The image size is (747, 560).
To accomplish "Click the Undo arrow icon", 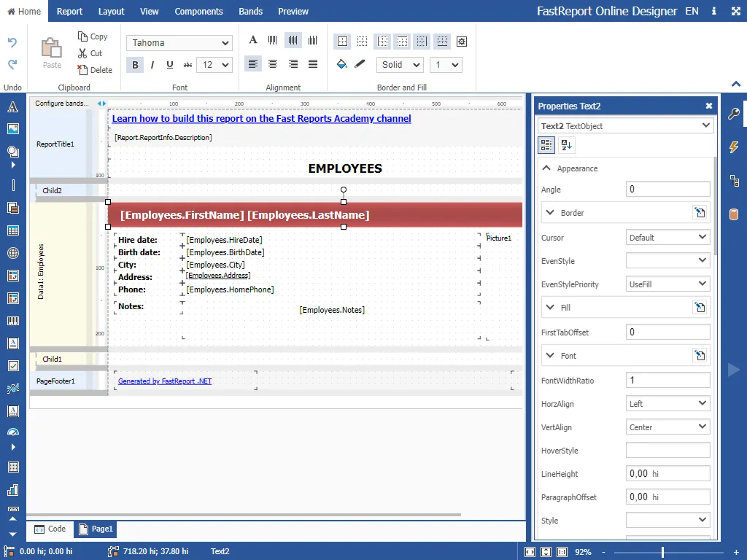I will pyautogui.click(x=12, y=42).
